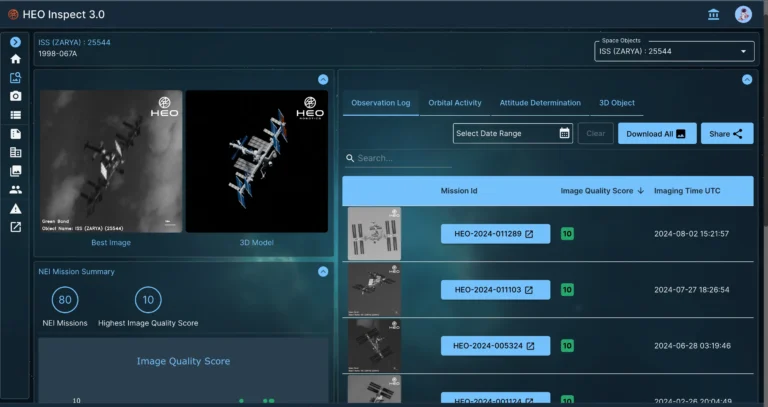
Task: Expand the sidebar with the arrow icon
Action: click(15, 42)
